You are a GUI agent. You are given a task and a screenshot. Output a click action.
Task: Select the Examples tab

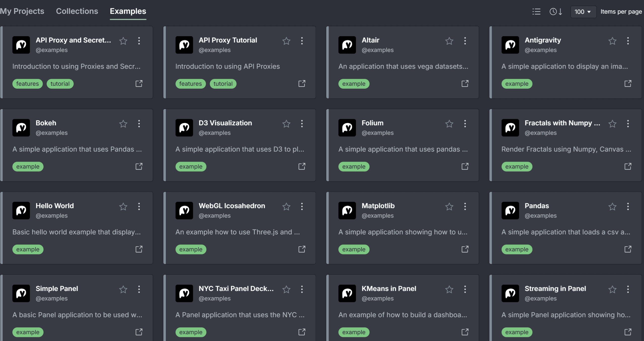pos(128,11)
